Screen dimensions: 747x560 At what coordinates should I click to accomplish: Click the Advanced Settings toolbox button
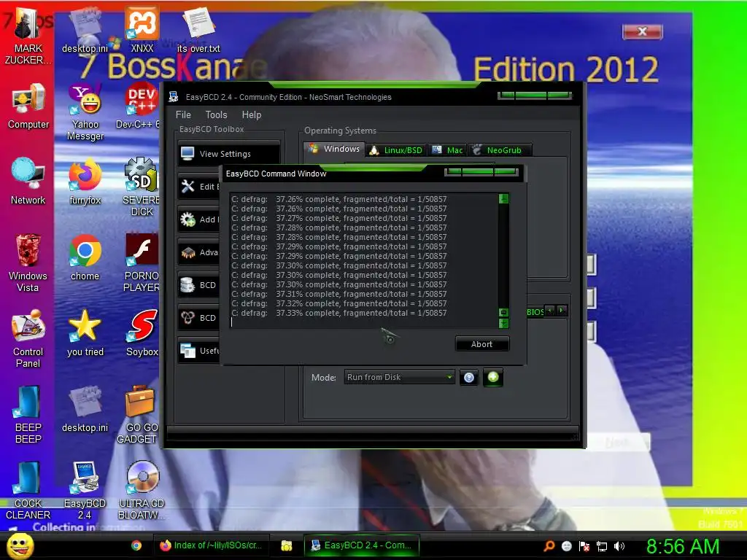click(199, 252)
